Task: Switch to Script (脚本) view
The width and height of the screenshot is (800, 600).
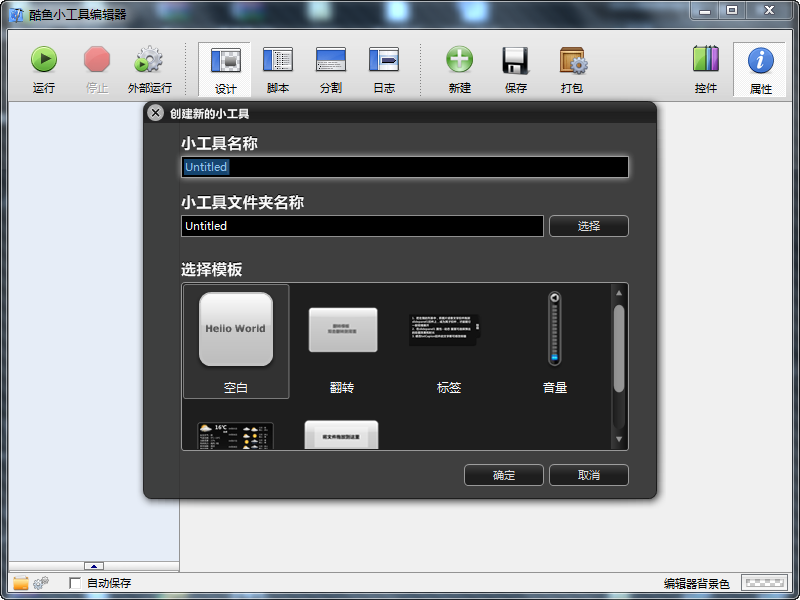Action: point(278,60)
